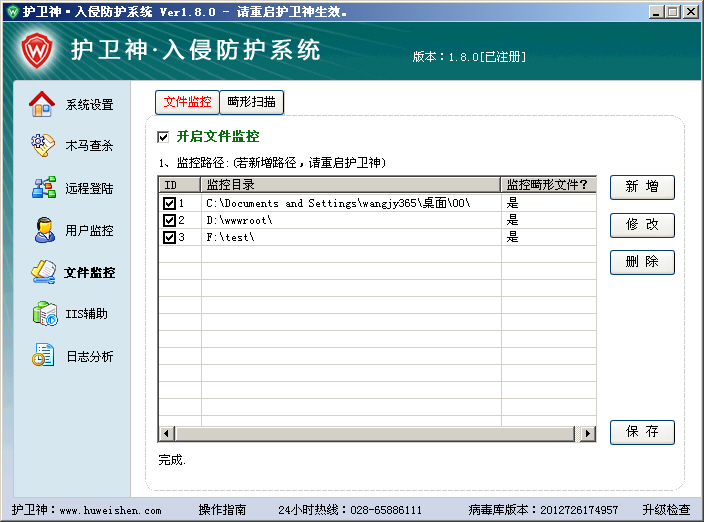
Task: Click 是 in the F:\test row
Action: pyautogui.click(x=513, y=237)
